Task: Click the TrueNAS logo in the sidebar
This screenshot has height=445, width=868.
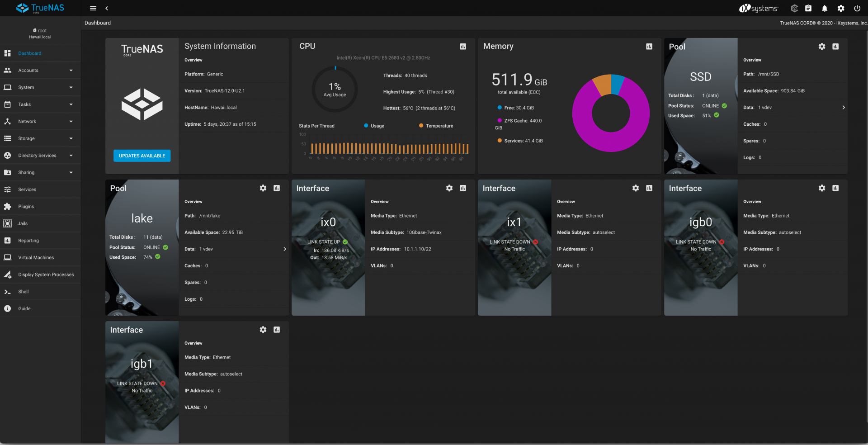Action: [x=40, y=8]
